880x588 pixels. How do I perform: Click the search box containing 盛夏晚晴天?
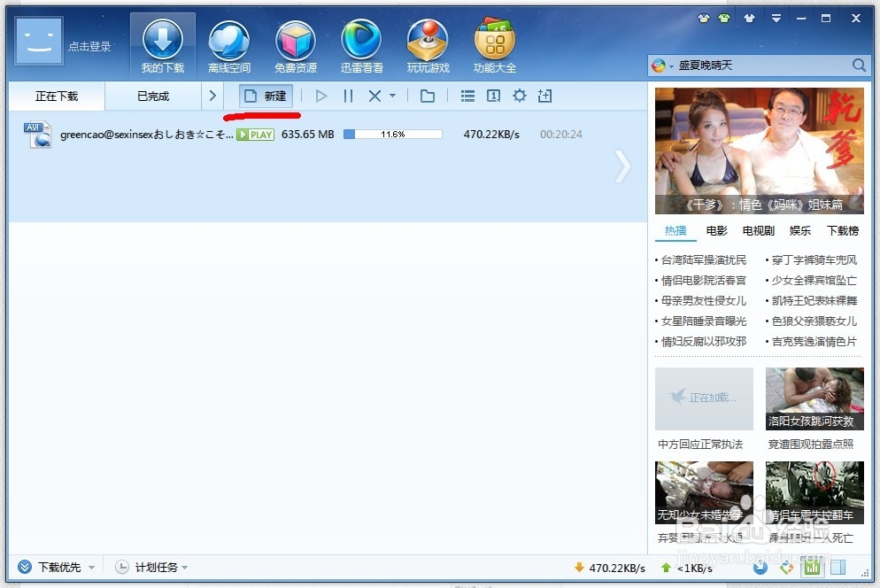click(760, 66)
